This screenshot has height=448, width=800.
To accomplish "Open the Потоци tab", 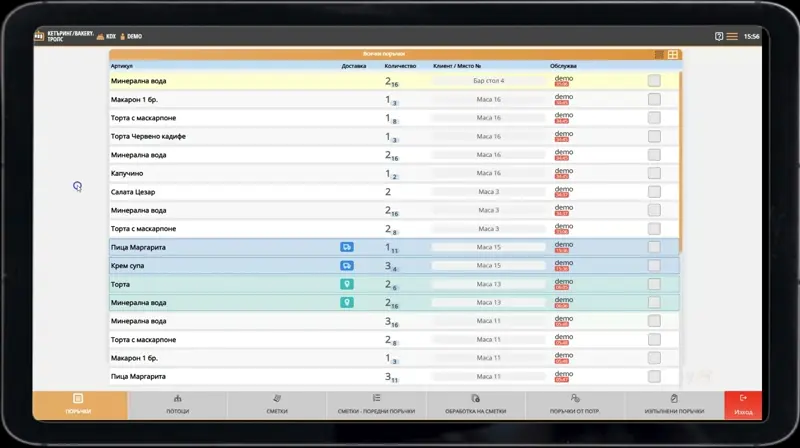I will click(x=178, y=405).
